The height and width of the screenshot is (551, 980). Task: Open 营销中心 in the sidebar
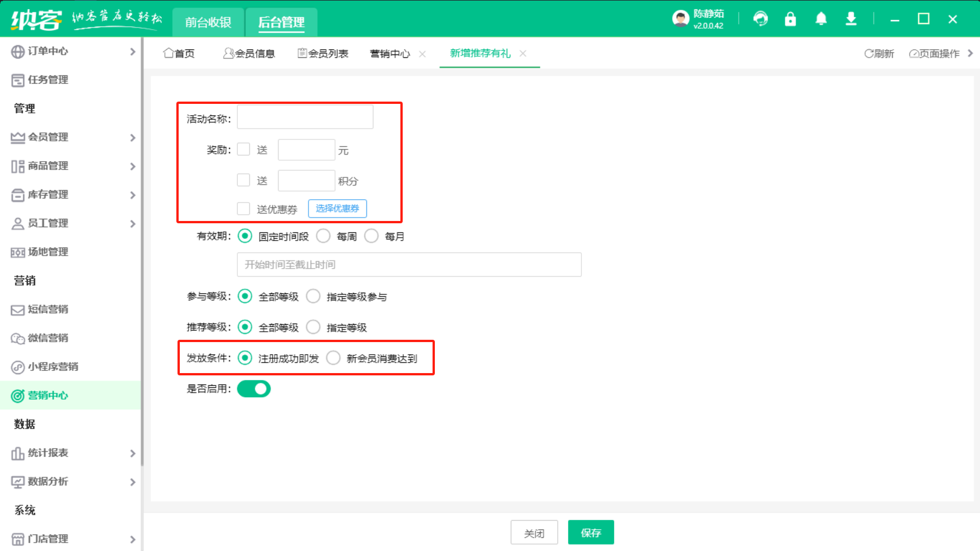point(48,395)
